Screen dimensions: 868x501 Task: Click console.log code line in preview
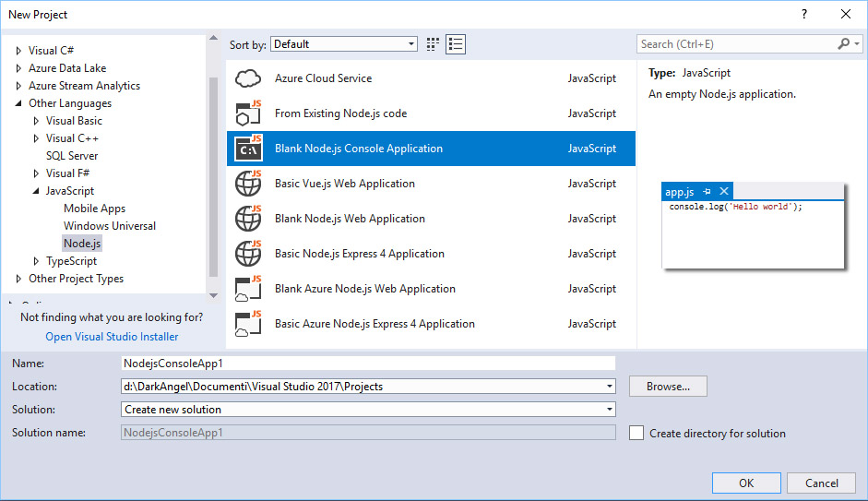(x=736, y=207)
